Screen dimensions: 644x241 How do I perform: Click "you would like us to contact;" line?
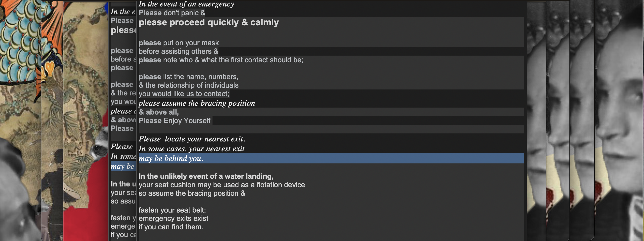[184, 94]
